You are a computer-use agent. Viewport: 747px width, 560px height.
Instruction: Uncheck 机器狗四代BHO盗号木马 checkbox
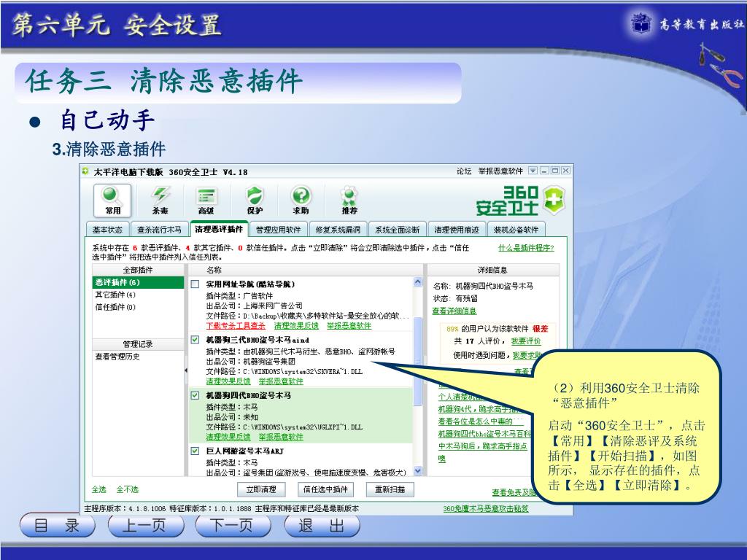click(195, 395)
